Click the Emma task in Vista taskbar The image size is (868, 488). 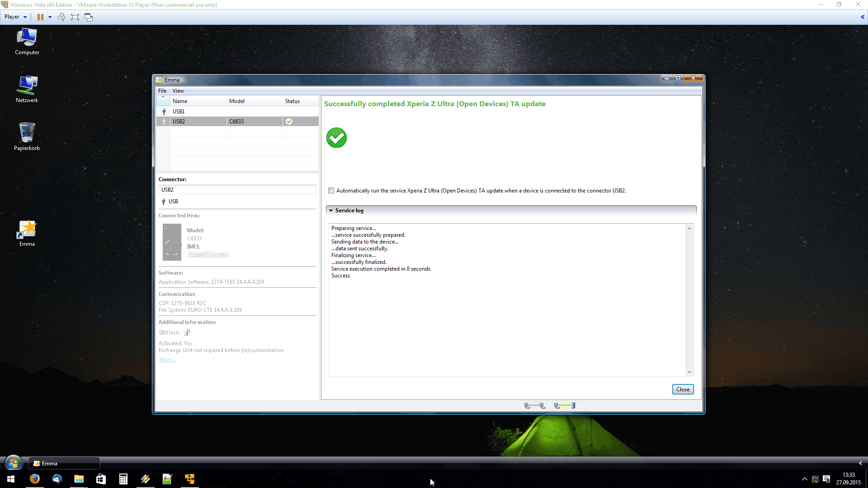64,464
